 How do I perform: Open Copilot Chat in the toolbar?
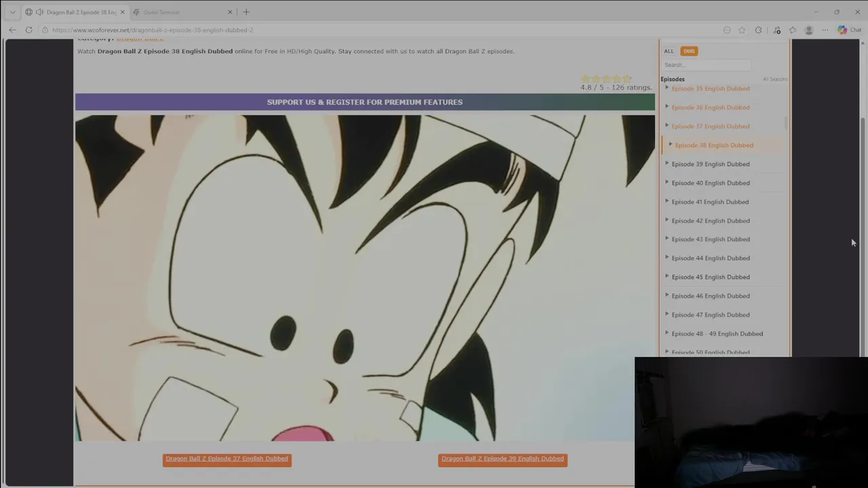click(x=849, y=30)
